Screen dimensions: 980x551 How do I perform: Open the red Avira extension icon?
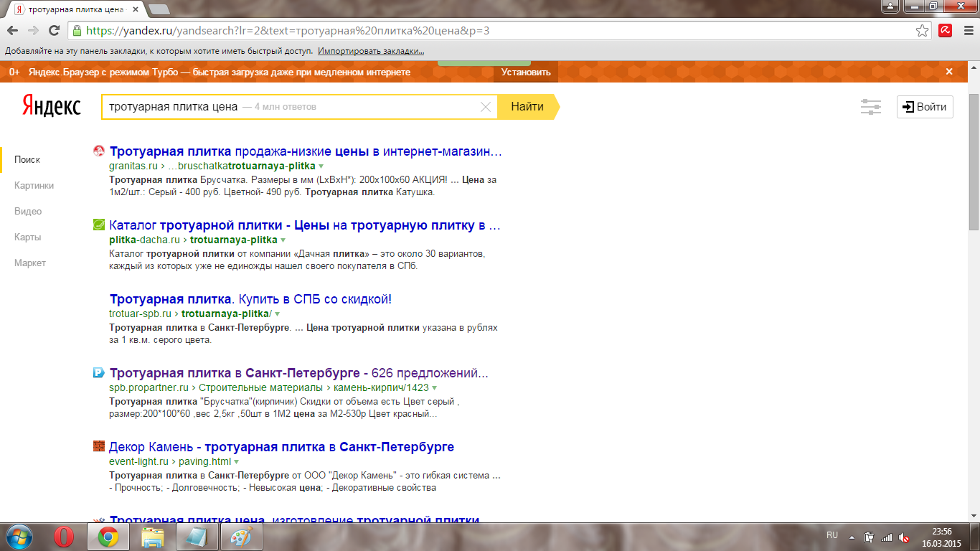(946, 31)
